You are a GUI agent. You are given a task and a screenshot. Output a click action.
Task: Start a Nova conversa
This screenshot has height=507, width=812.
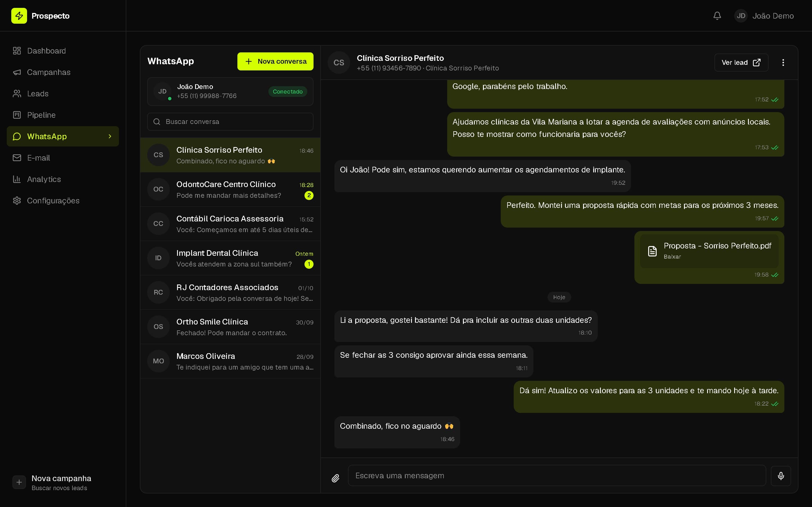275,61
